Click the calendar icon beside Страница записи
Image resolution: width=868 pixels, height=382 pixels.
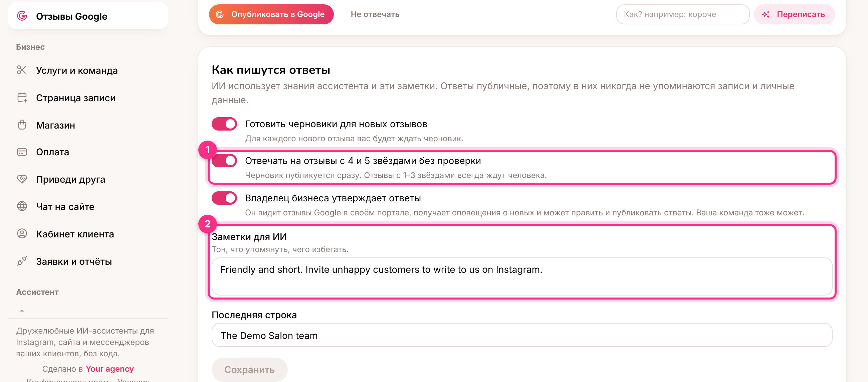22,98
